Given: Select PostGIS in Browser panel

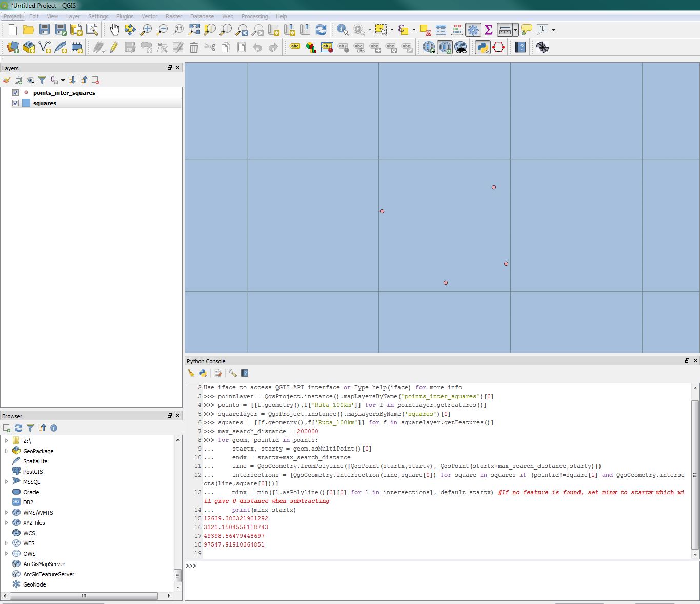Looking at the screenshot, I should tap(33, 472).
